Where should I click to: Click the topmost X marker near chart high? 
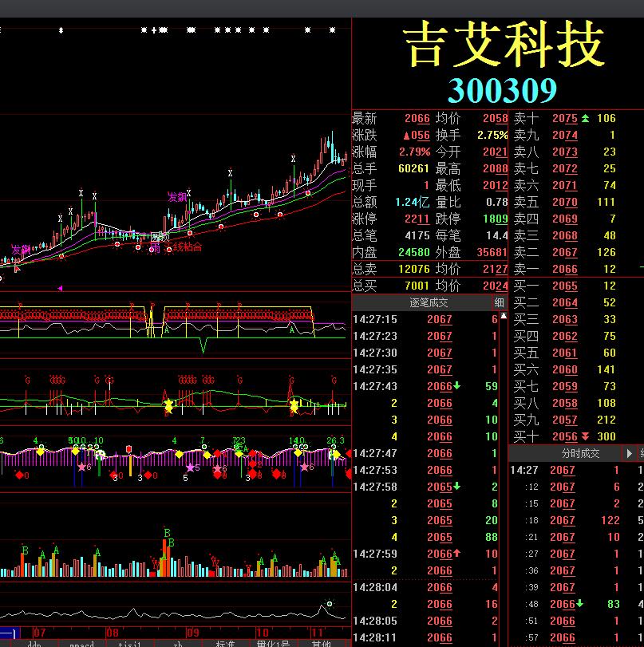[x=293, y=159]
